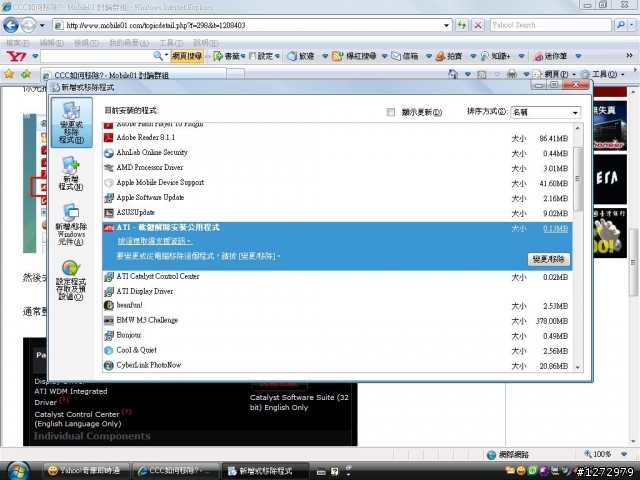Expand search provider dropdown arrow

[632, 25]
